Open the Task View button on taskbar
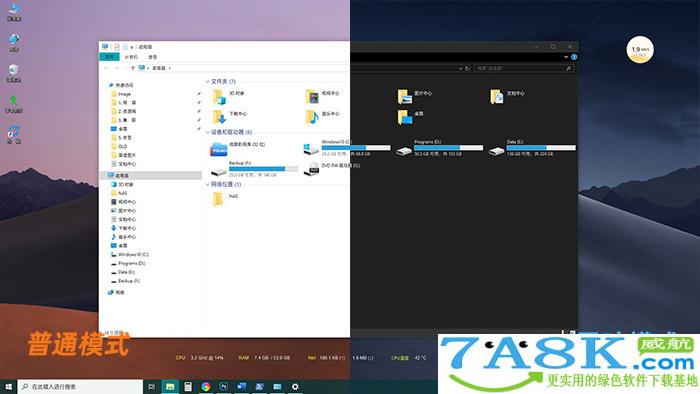The image size is (700, 394). [151, 386]
